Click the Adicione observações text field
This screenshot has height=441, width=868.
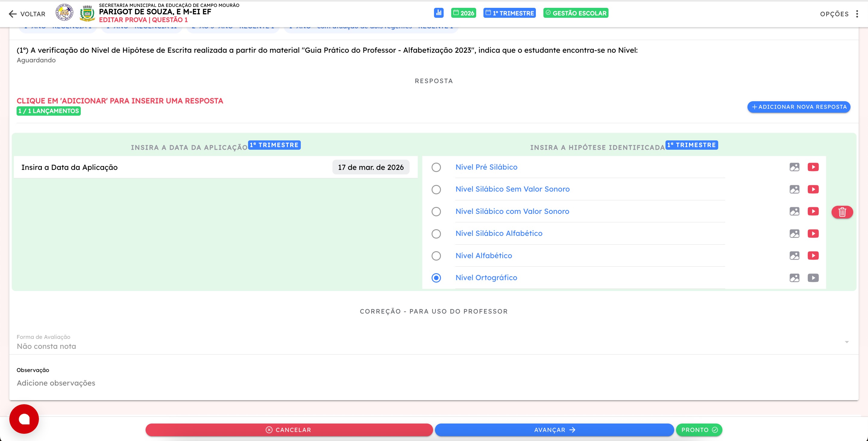pyautogui.click(x=434, y=383)
